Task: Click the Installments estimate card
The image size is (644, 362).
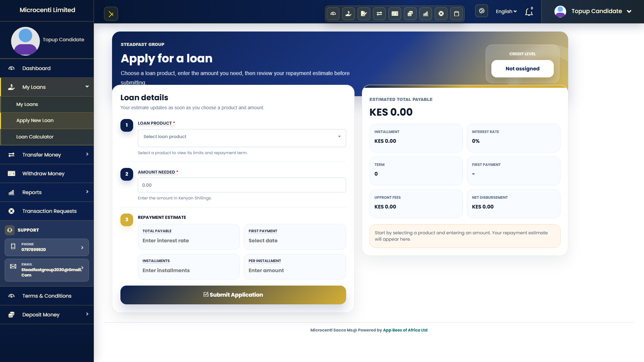Action: [189, 266]
